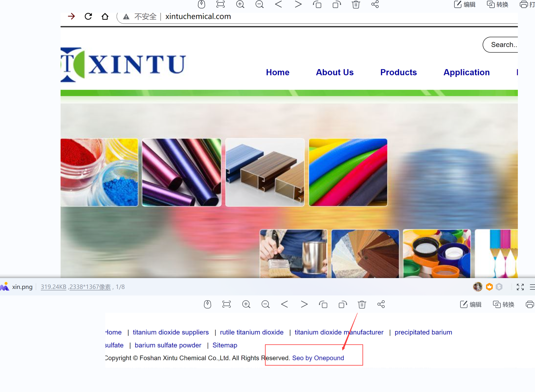This screenshot has width=535, height=392.
Task: Click the viewer app logo beside xin.png
Action: pyautogui.click(x=5, y=287)
